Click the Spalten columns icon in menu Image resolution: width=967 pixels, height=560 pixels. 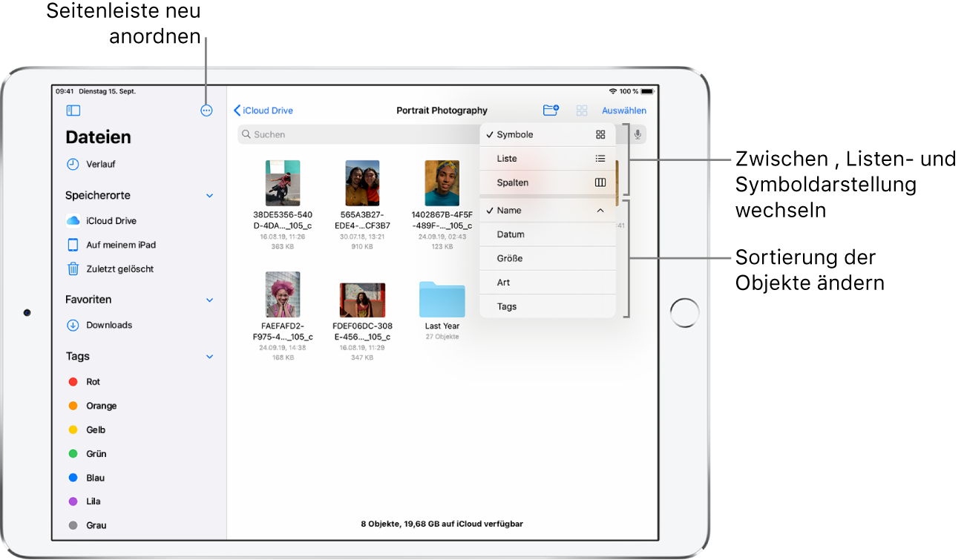tap(600, 182)
